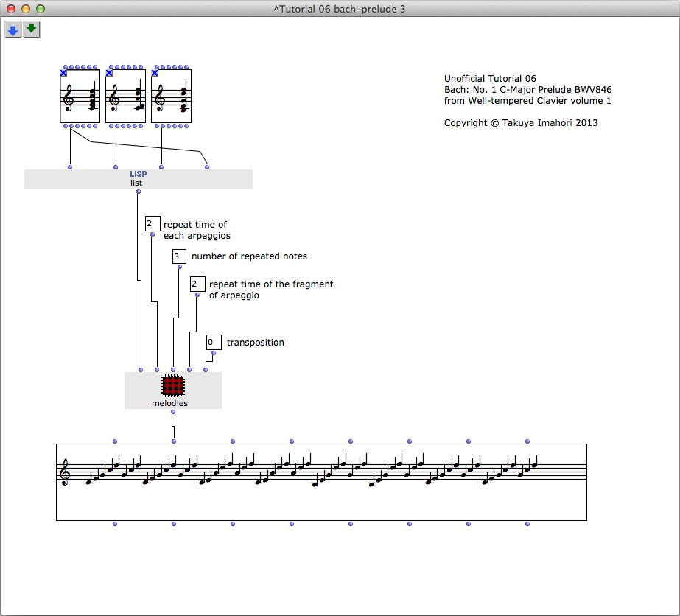Select the 'repeat time of the fragment' value box
This screenshot has height=616, width=680.
click(x=197, y=284)
